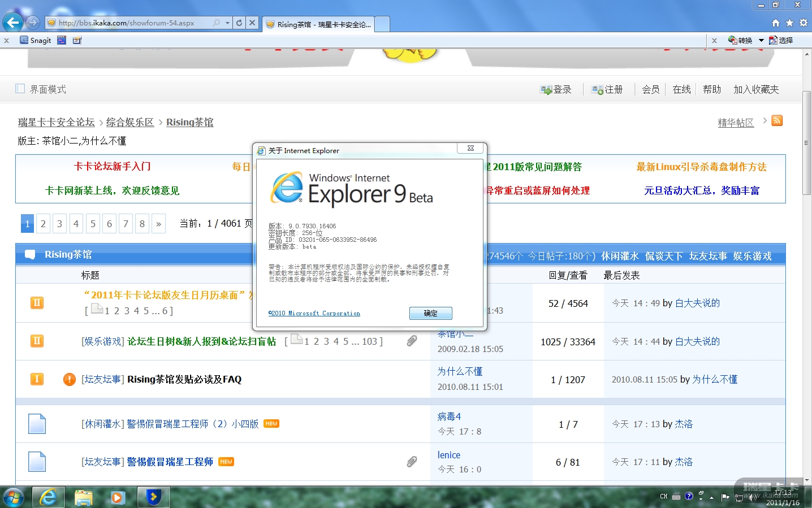Click the search magnifier in the address bar
Image resolution: width=812 pixels, height=508 pixels.
coord(217,23)
